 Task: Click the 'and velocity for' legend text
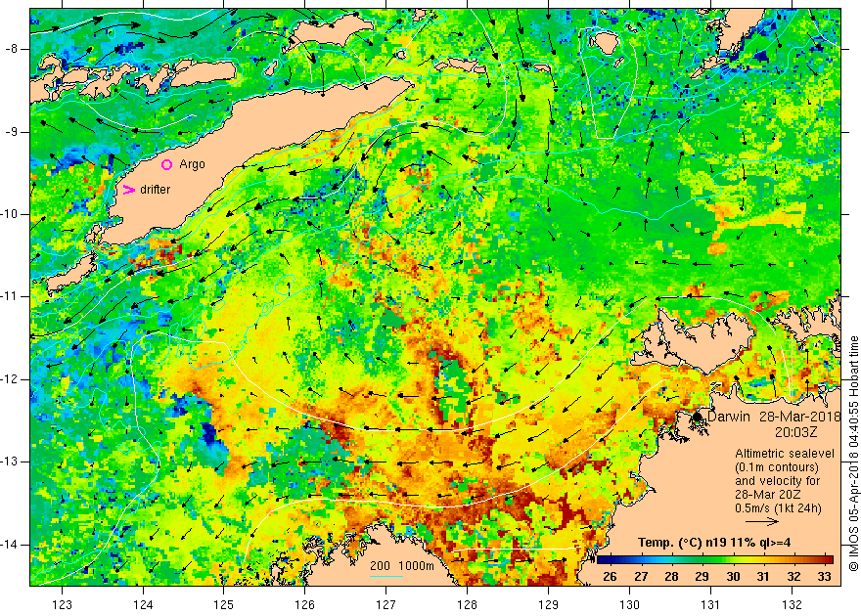click(x=778, y=480)
